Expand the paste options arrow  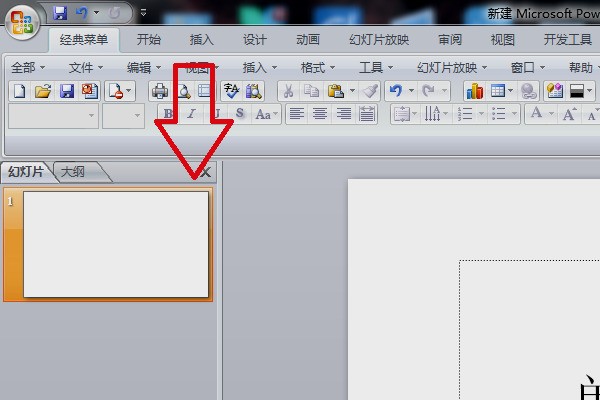tap(352, 91)
